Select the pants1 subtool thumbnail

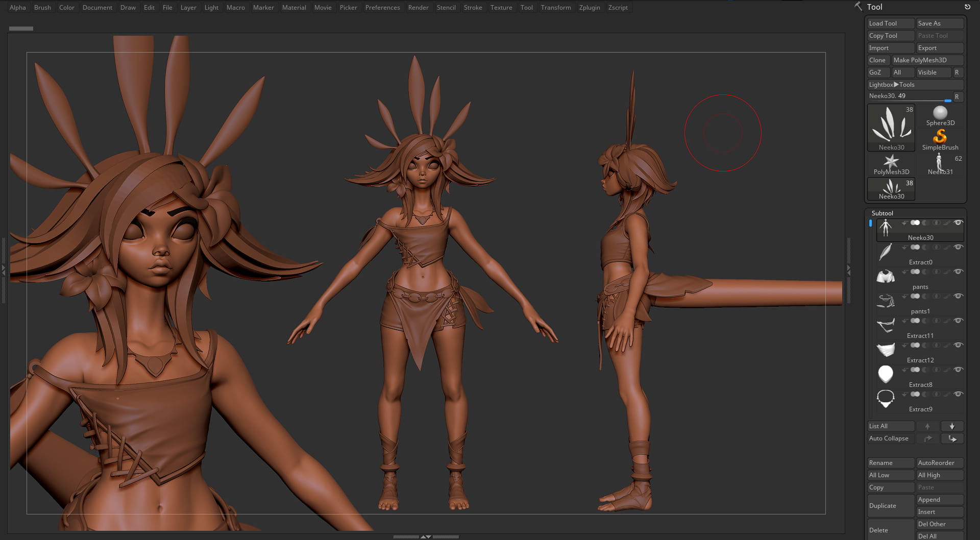point(886,301)
